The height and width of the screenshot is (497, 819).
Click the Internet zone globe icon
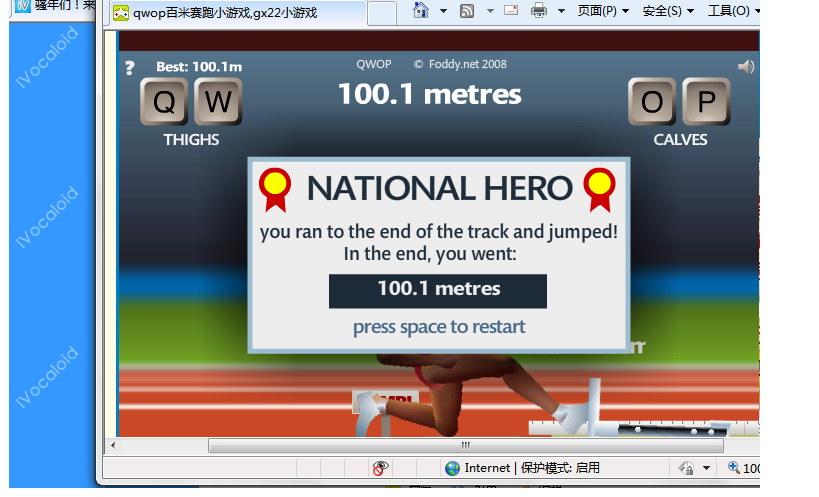point(452,468)
